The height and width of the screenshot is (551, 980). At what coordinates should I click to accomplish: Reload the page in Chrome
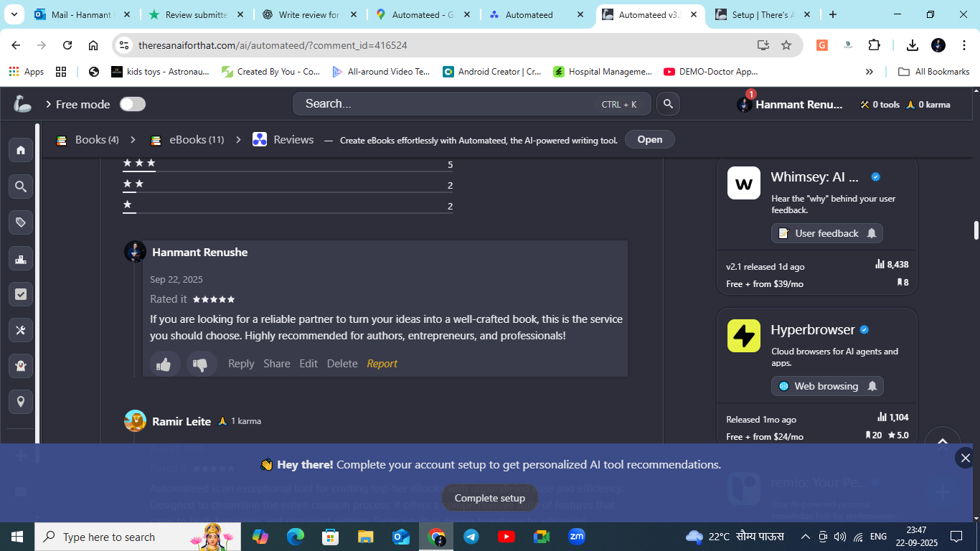pos(67,45)
